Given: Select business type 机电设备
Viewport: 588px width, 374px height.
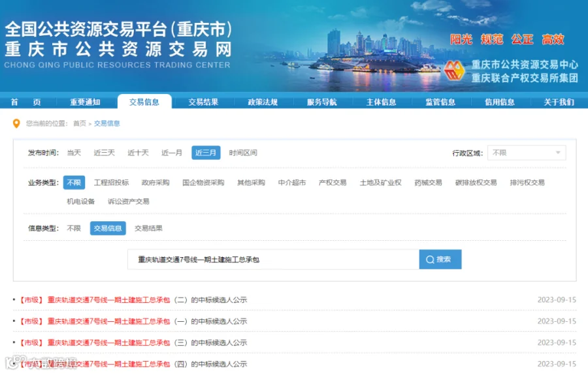Looking at the screenshot, I should coord(81,201).
